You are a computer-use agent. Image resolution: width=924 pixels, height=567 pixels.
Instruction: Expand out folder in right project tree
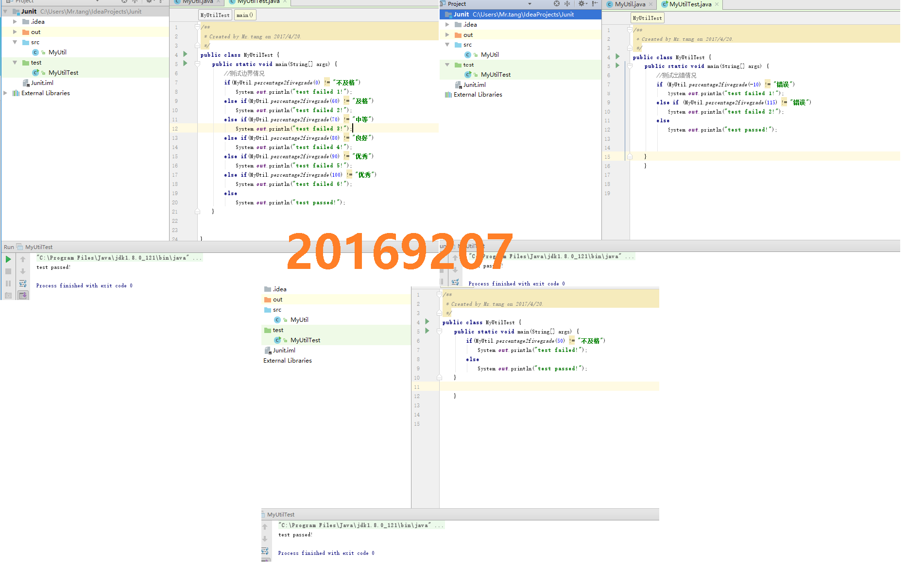[447, 34]
